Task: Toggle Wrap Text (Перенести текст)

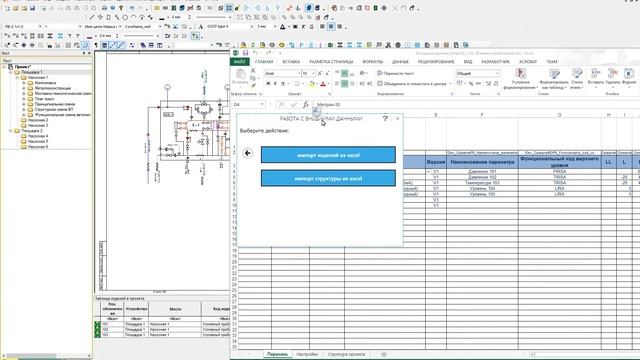Action: [x=395, y=73]
